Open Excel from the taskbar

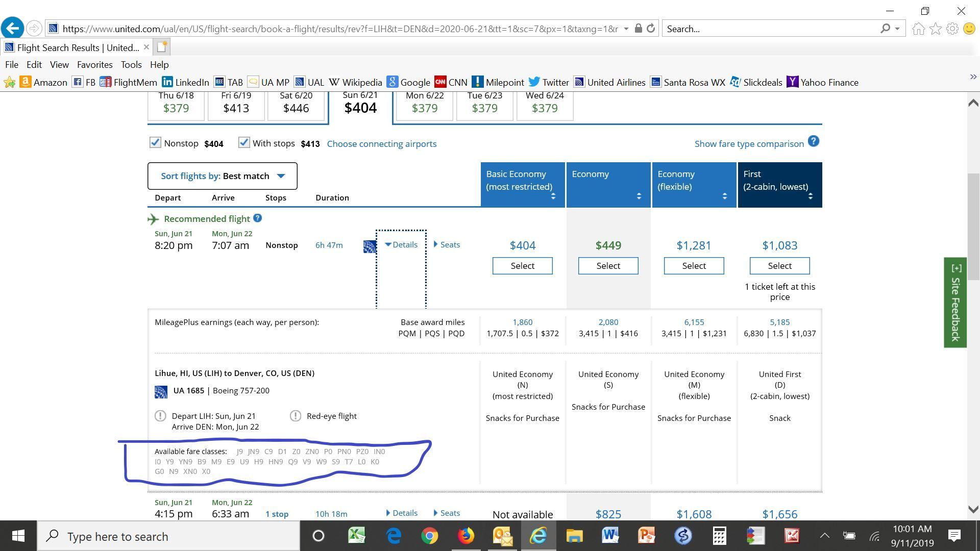tap(356, 536)
